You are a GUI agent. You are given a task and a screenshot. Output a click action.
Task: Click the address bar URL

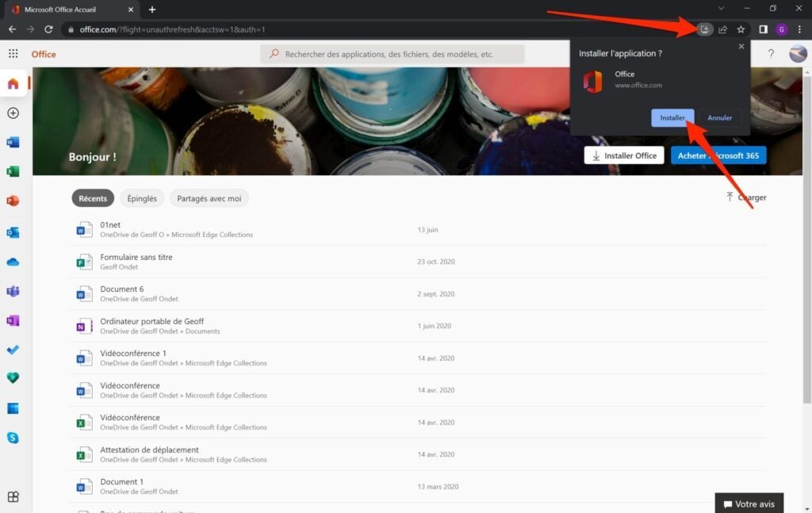172,29
